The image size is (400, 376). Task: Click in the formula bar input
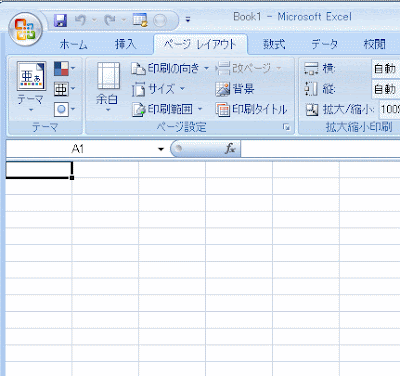pyautogui.click(x=320, y=149)
